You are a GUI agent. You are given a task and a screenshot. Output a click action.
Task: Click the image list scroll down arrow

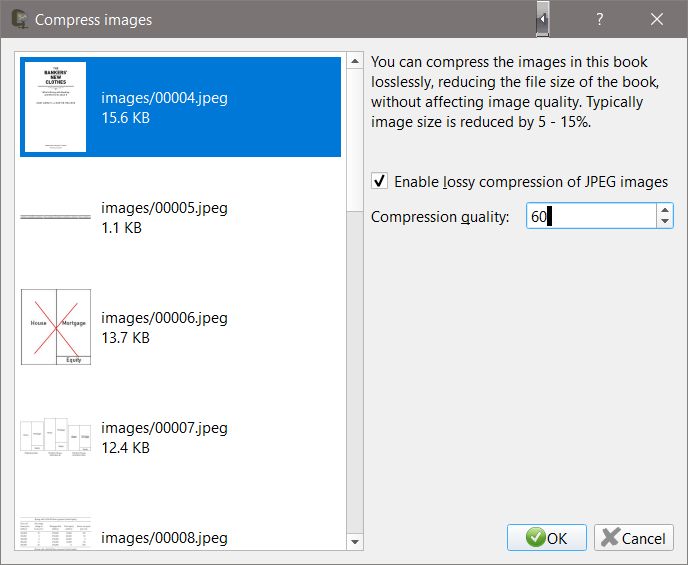tap(355, 542)
